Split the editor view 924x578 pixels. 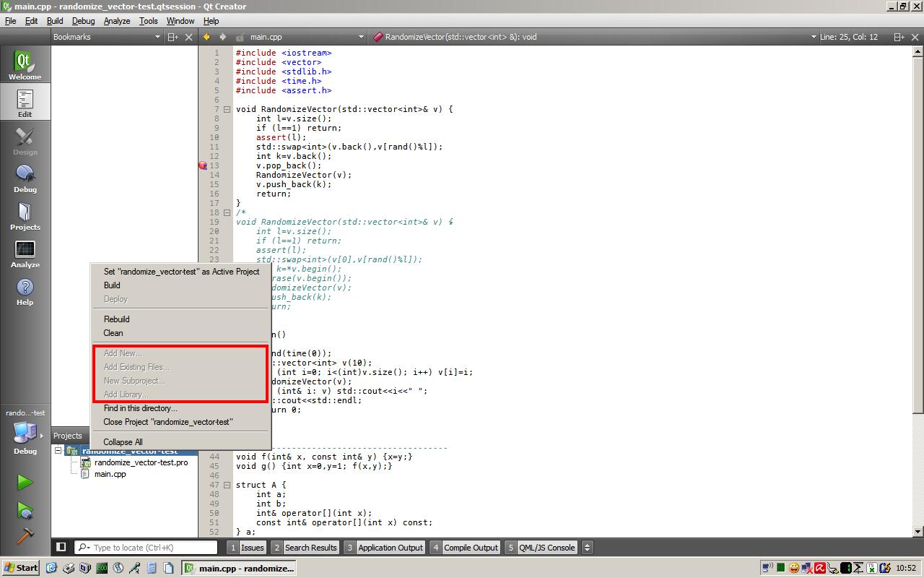(x=899, y=37)
